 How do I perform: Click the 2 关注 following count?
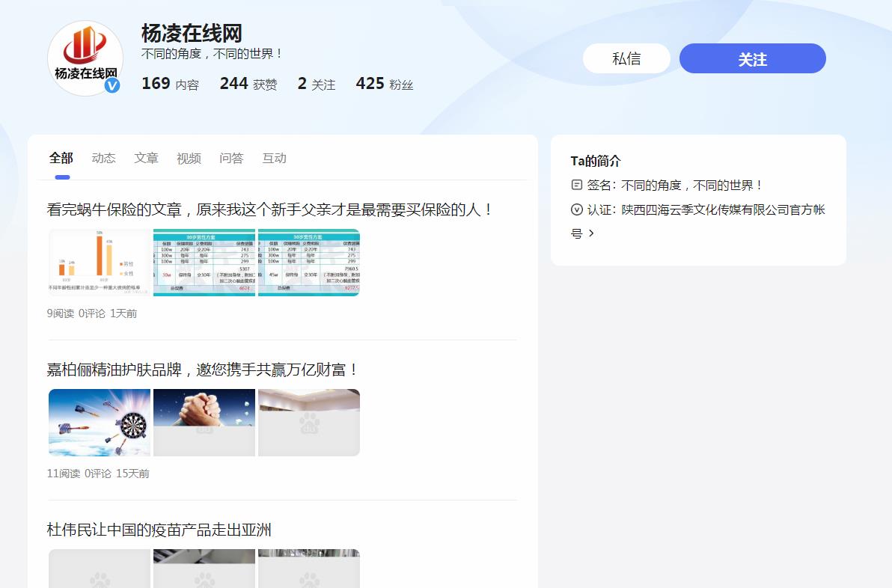(x=317, y=84)
